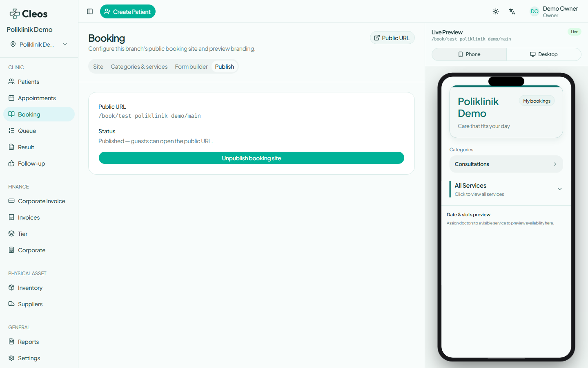The image size is (588, 368).
Task: Open Appointments calendar icon item
Action: coord(39,98)
